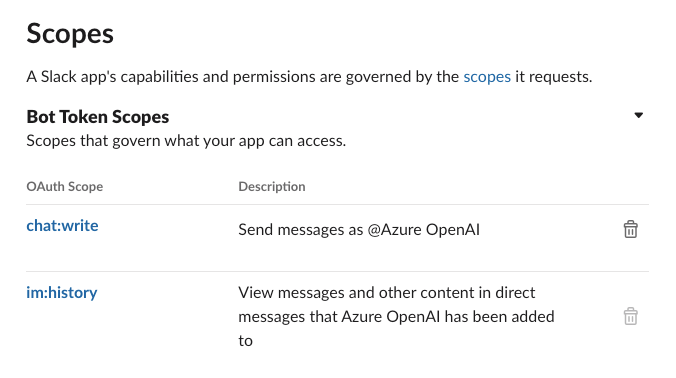
Task: Open the scopes documentation link
Action: [487, 77]
